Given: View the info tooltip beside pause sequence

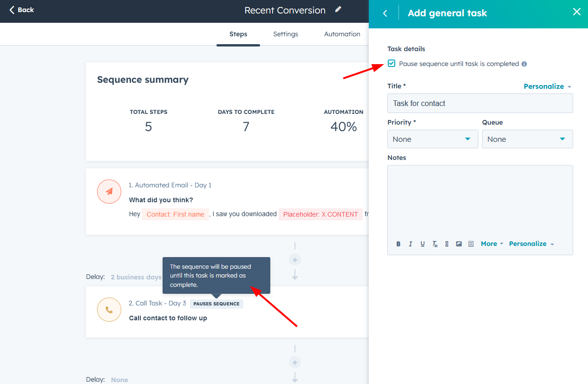Looking at the screenshot, I should (x=524, y=64).
